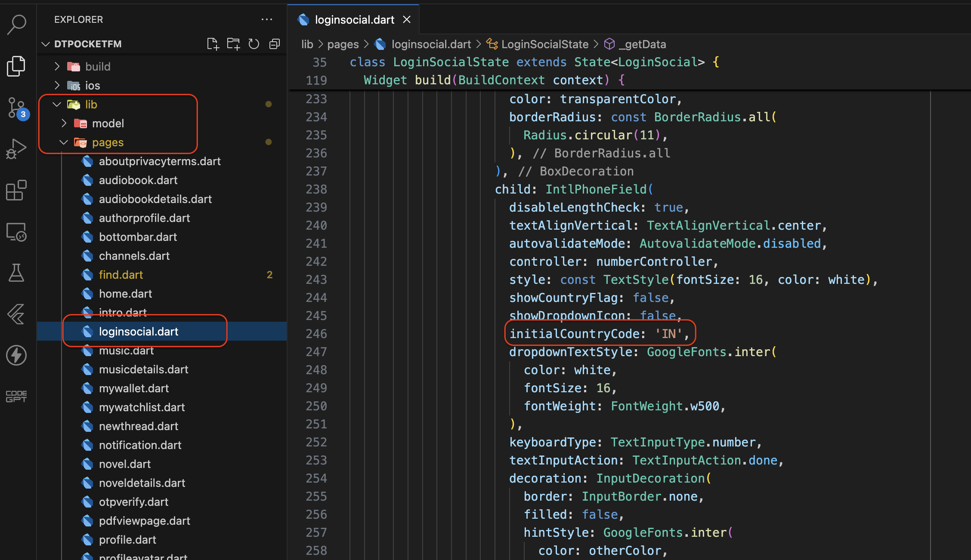Expand the model folder

[x=64, y=123]
